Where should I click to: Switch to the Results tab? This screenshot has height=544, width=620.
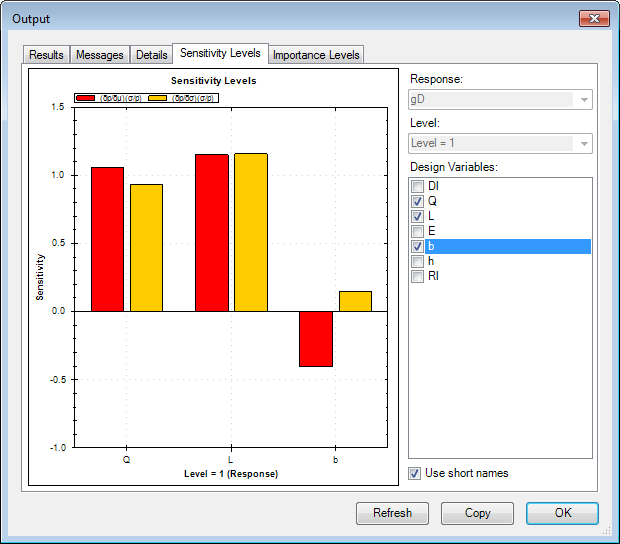pyautogui.click(x=47, y=55)
